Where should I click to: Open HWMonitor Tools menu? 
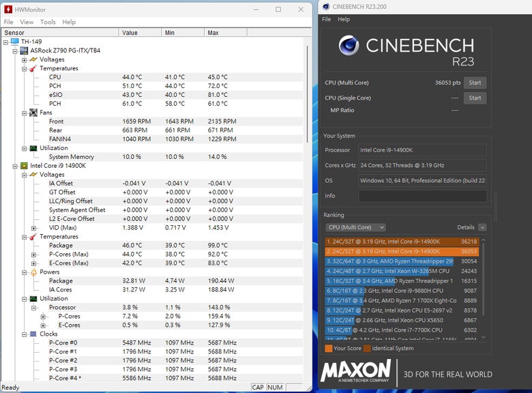[x=48, y=22]
